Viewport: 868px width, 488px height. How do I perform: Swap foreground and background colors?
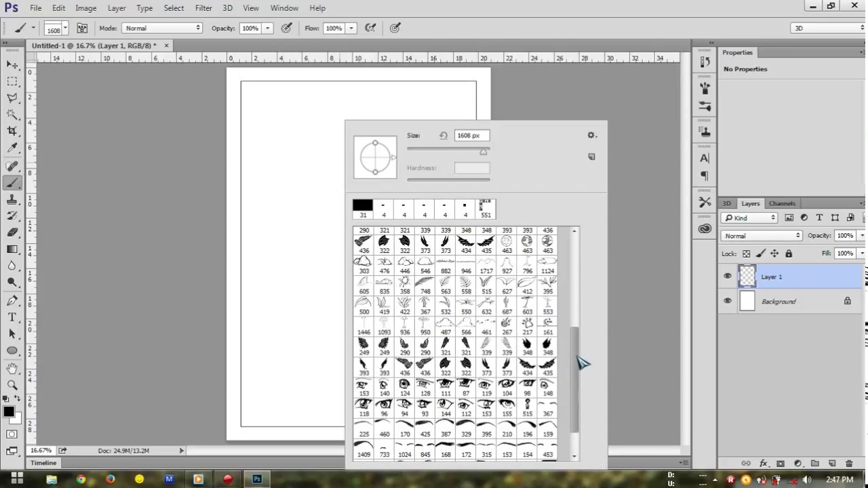pyautogui.click(x=18, y=399)
